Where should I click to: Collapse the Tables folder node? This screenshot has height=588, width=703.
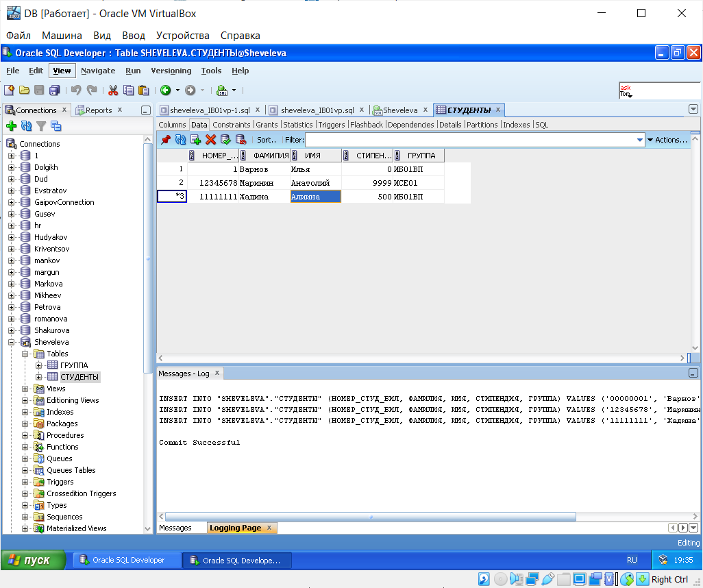(25, 354)
